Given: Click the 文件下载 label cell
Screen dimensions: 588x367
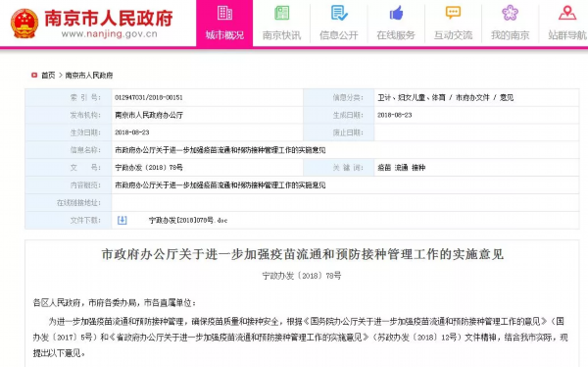Looking at the screenshot, I should coord(69,221).
